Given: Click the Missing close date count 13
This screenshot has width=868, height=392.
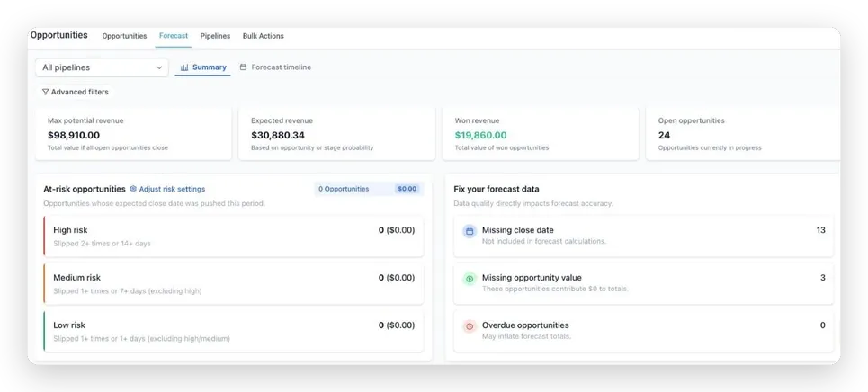Looking at the screenshot, I should coord(820,230).
